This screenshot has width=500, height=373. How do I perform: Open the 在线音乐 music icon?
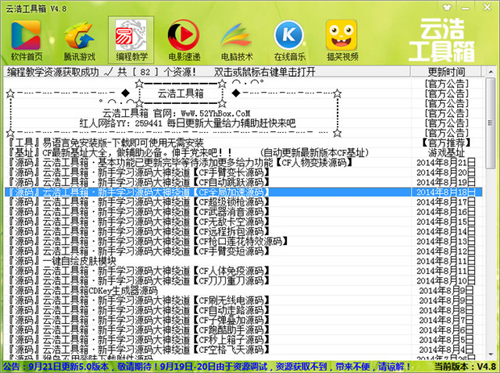(x=289, y=40)
